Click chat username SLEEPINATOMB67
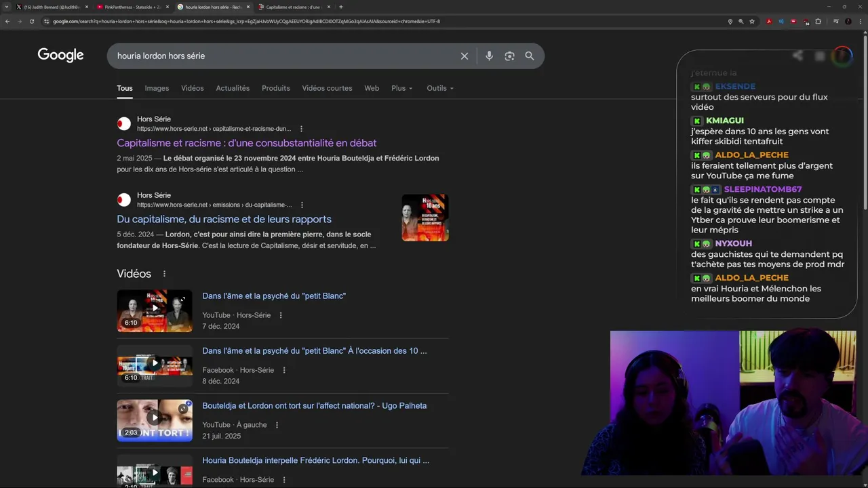 [x=763, y=190]
